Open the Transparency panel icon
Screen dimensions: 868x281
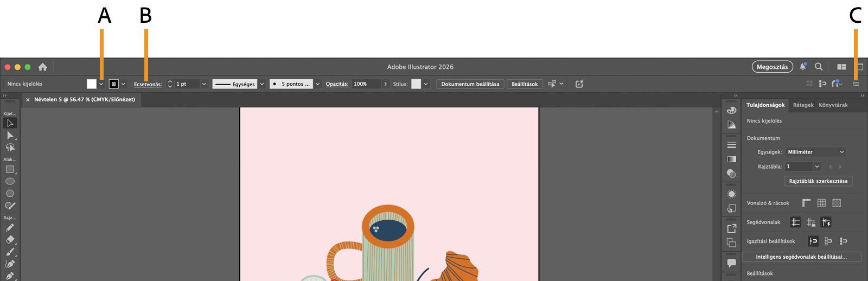click(731, 174)
